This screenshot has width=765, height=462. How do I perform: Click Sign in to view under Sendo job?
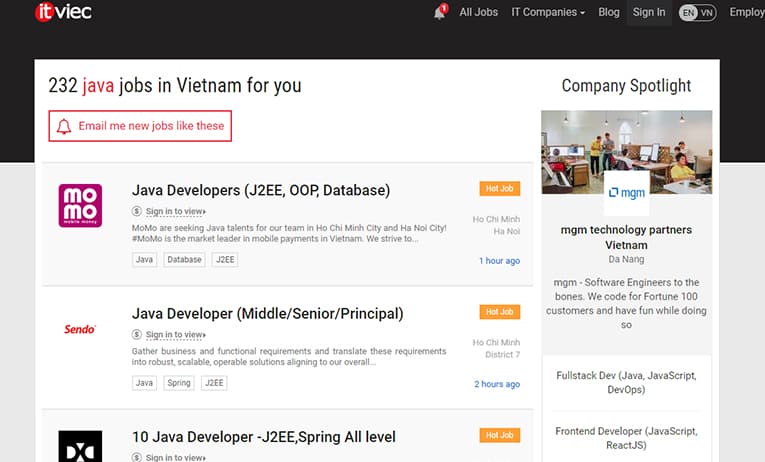(176, 335)
